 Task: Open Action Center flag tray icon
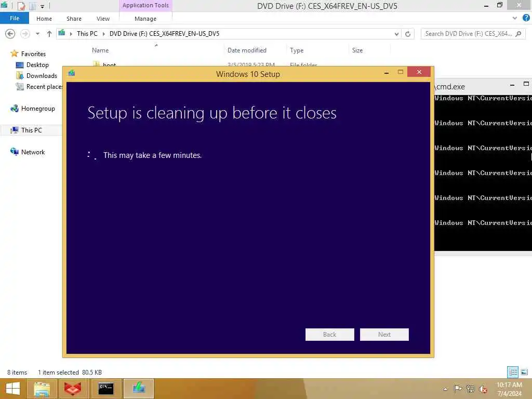458,389
